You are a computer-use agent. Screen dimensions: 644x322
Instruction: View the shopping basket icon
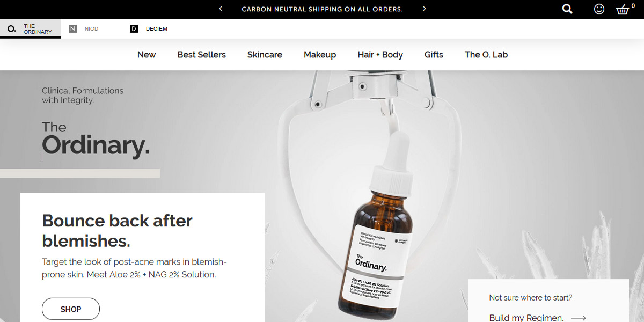623,9
